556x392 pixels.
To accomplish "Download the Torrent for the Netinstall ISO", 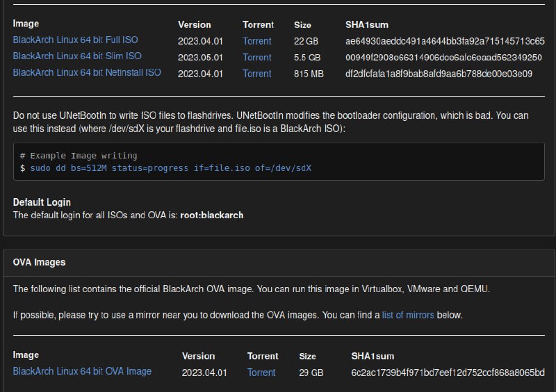I will (x=256, y=74).
